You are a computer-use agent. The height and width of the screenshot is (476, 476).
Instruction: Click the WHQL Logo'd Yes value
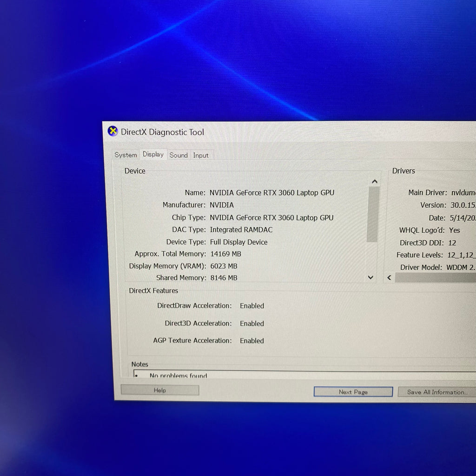coord(454,230)
